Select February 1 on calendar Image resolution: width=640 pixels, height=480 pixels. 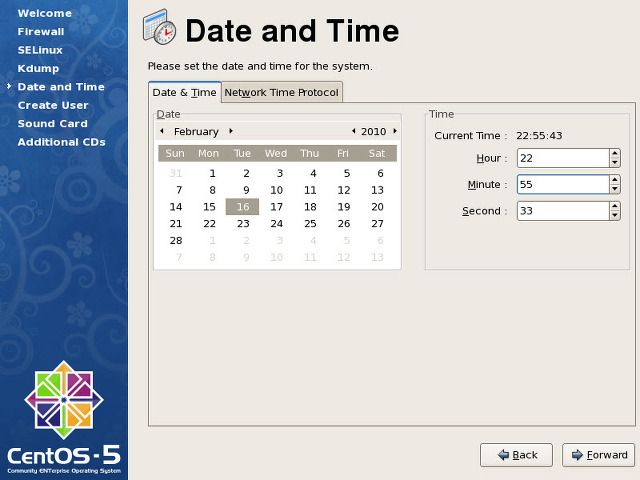(x=212, y=173)
